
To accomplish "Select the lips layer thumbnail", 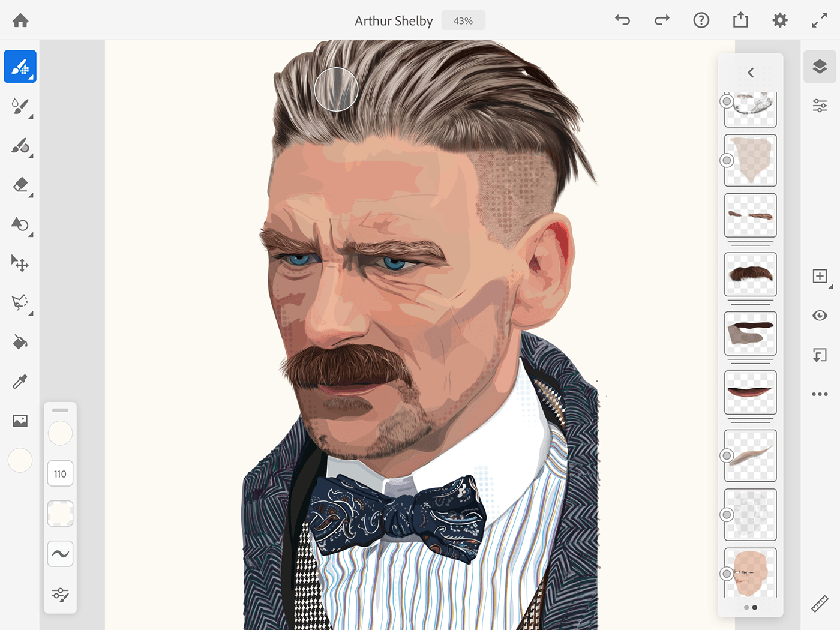I will point(751,392).
